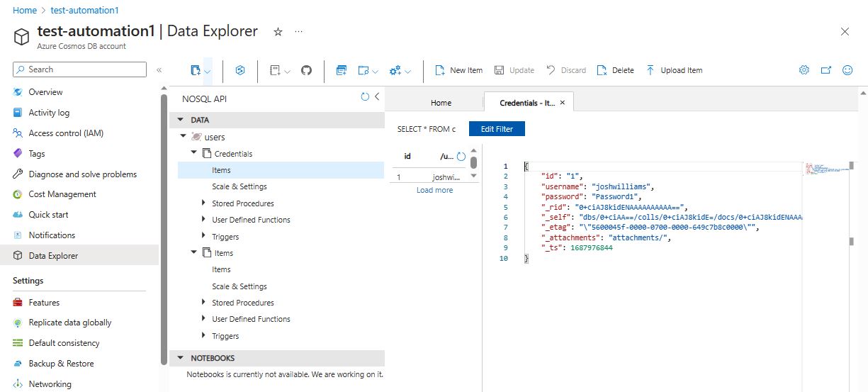
Task: Click New Item in toolbar
Action: (458, 70)
